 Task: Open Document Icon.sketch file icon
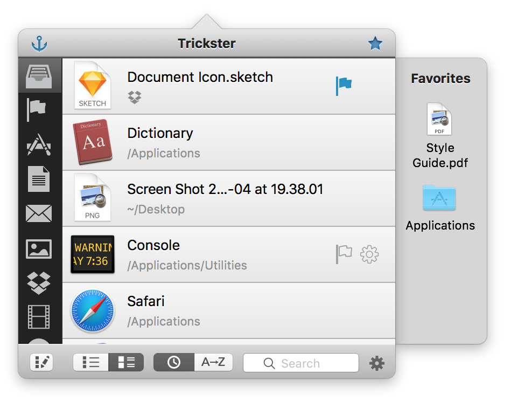(x=93, y=85)
